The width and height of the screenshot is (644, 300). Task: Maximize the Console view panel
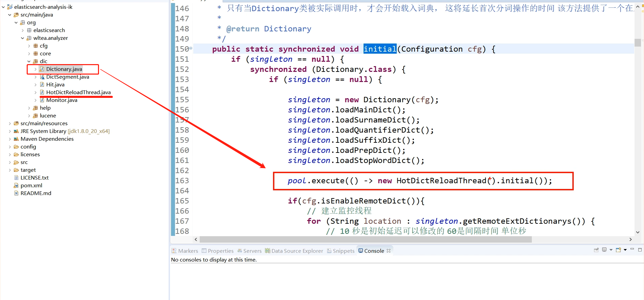640,250
